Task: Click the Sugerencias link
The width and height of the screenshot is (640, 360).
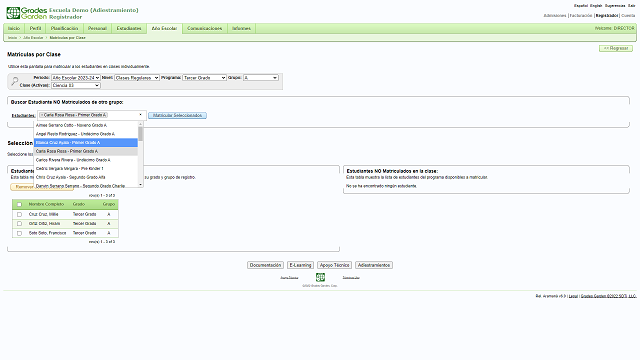Action: (x=615, y=6)
